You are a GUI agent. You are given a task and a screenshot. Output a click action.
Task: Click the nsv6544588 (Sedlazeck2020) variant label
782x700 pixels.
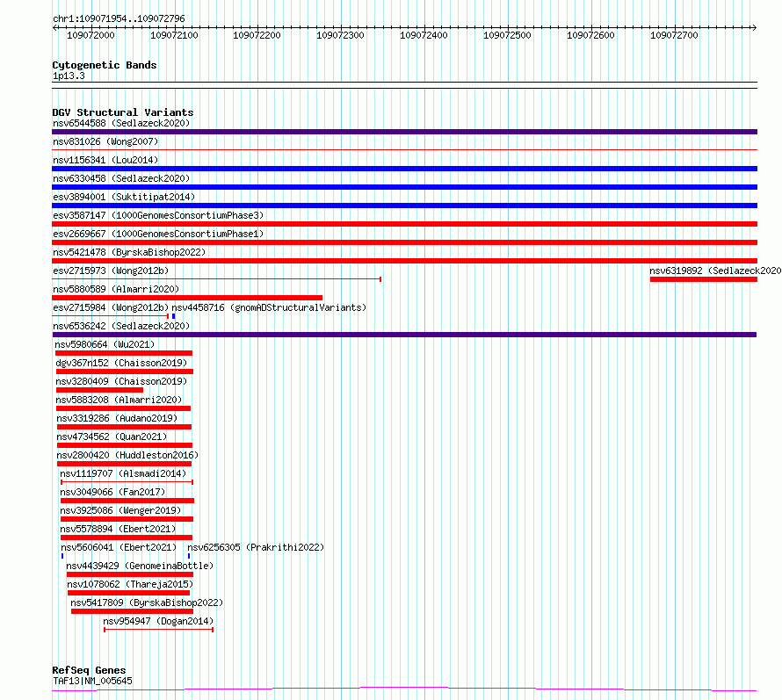[x=121, y=123]
